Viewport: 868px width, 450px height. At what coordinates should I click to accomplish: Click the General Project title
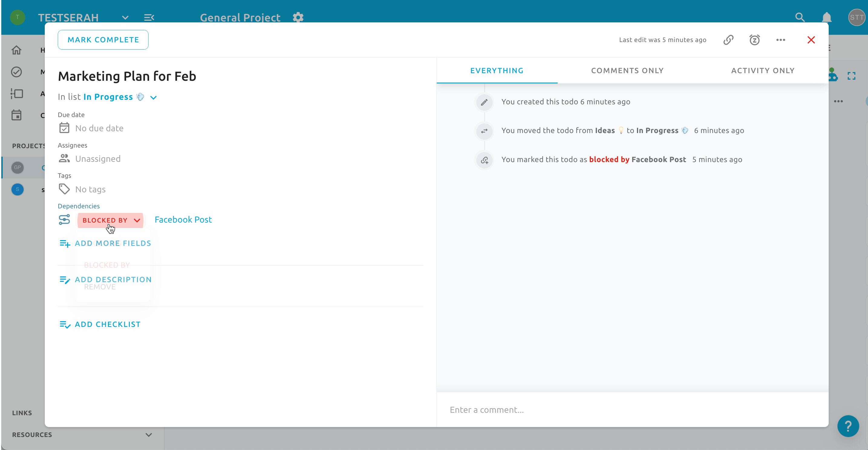click(240, 18)
